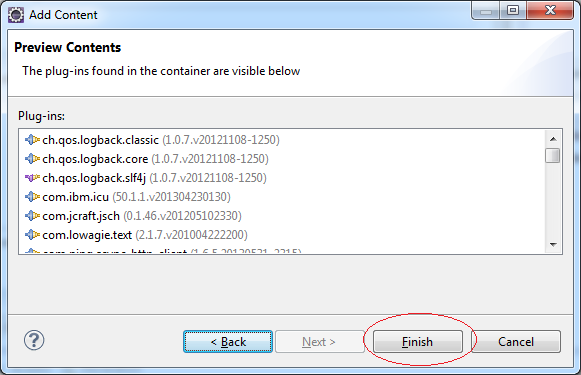Go back with the Back button
Screen dimensions: 581x375
[x=228, y=342]
